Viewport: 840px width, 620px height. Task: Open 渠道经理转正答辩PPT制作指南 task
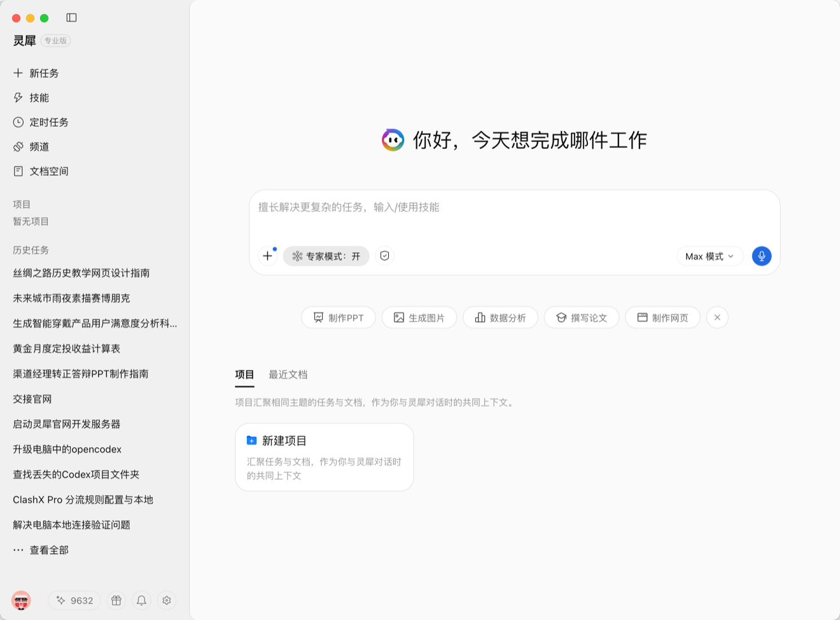click(x=81, y=374)
